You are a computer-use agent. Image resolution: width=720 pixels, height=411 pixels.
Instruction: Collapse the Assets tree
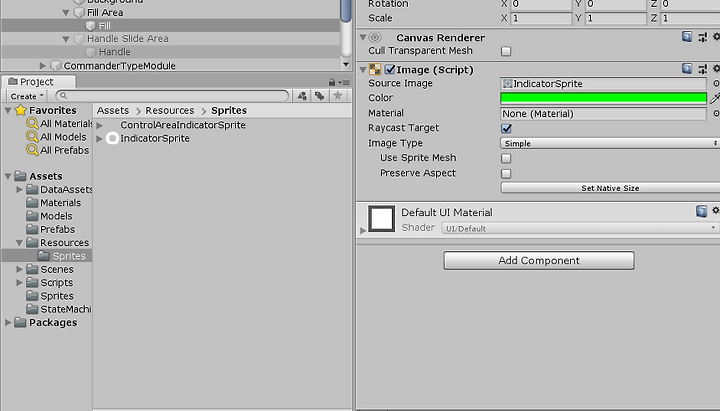[8, 176]
